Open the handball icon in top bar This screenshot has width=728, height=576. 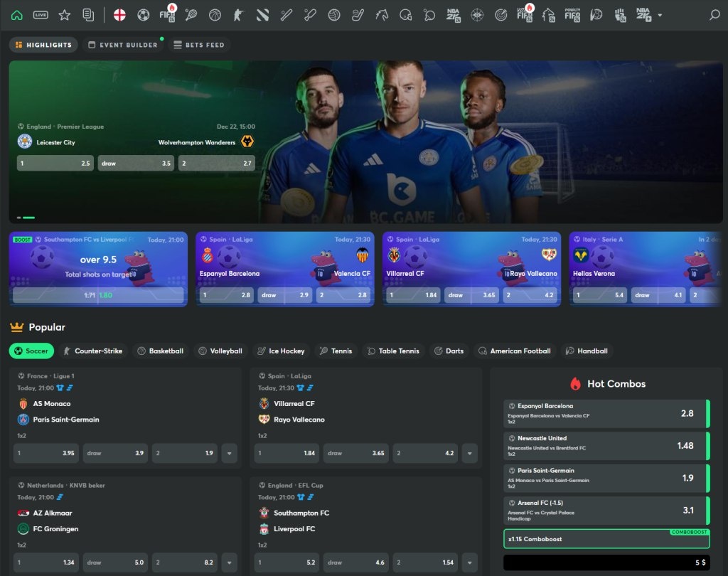[x=596, y=15]
